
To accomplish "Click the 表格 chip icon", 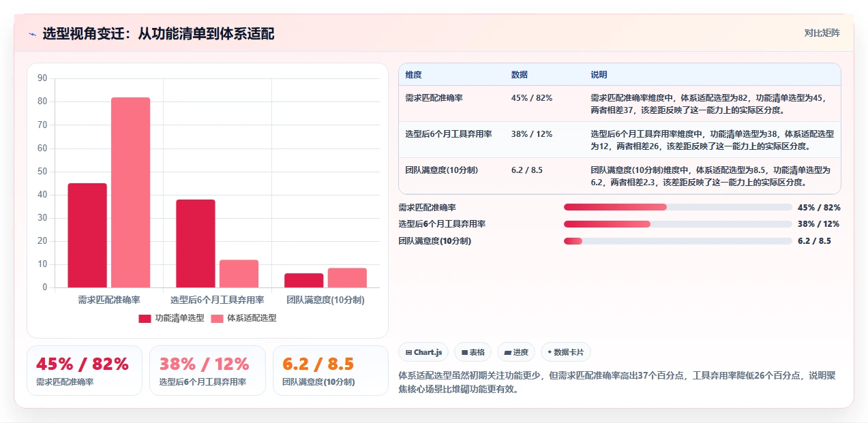I will point(464,352).
